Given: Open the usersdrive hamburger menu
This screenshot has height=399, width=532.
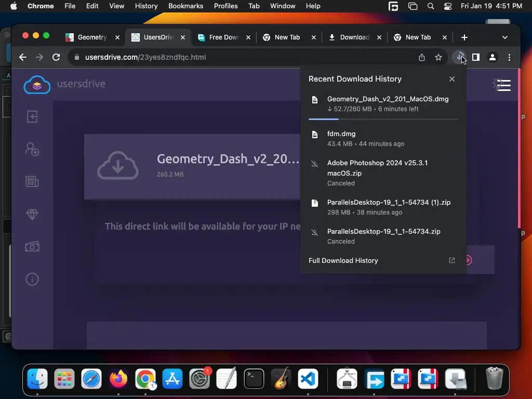Looking at the screenshot, I should (504, 85).
